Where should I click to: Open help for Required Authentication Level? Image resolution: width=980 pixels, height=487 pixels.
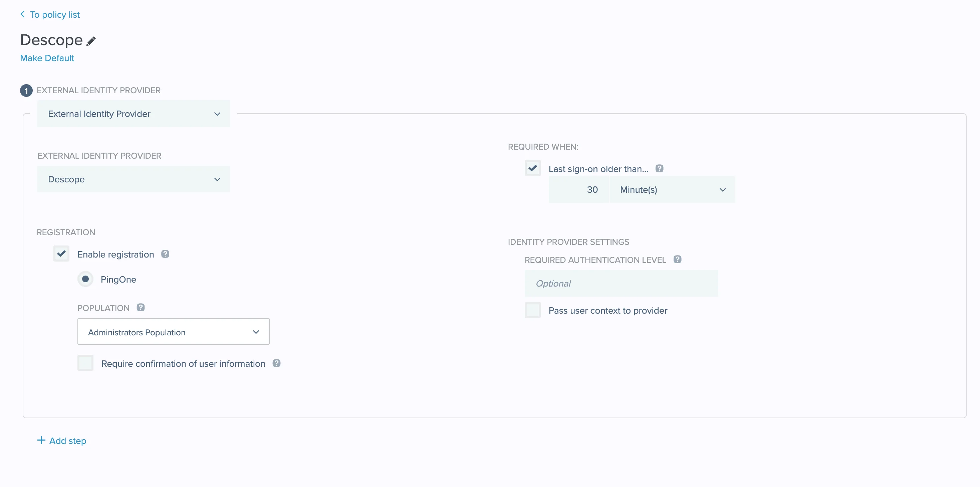click(678, 259)
